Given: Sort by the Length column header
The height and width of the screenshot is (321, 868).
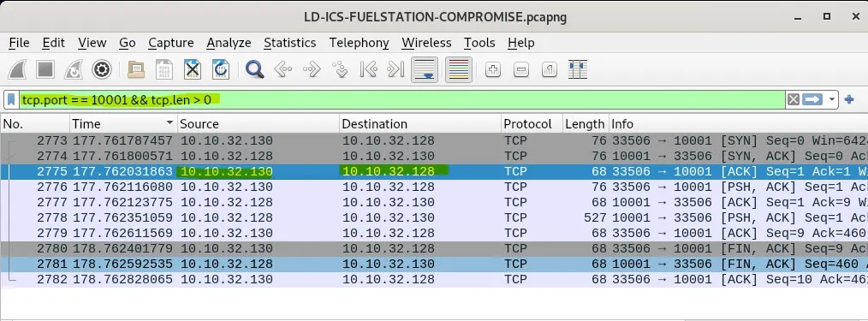Looking at the screenshot, I should 586,124.
